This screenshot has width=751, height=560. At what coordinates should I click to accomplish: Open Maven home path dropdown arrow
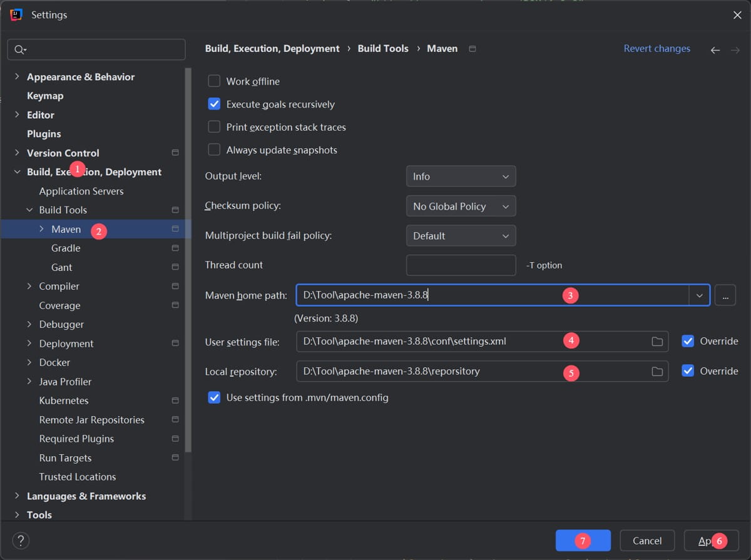(x=700, y=295)
